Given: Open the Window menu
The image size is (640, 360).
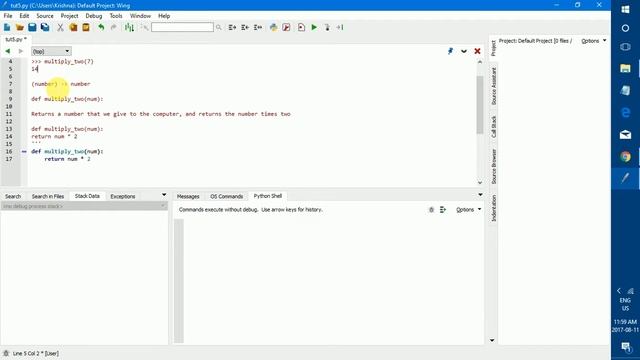Looking at the screenshot, I should tap(140, 16).
